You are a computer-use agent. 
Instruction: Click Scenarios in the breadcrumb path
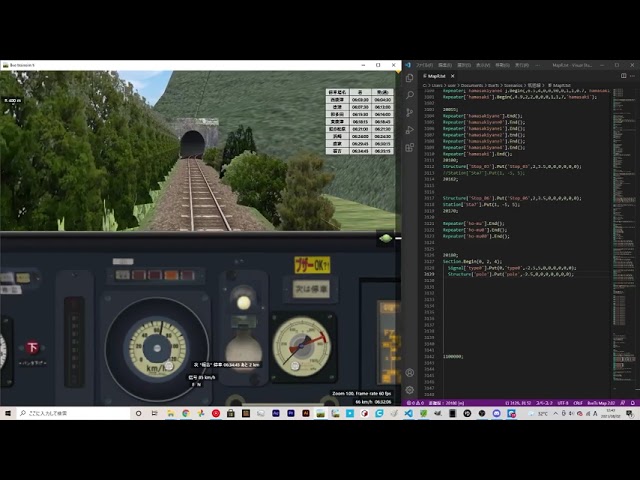(513, 85)
